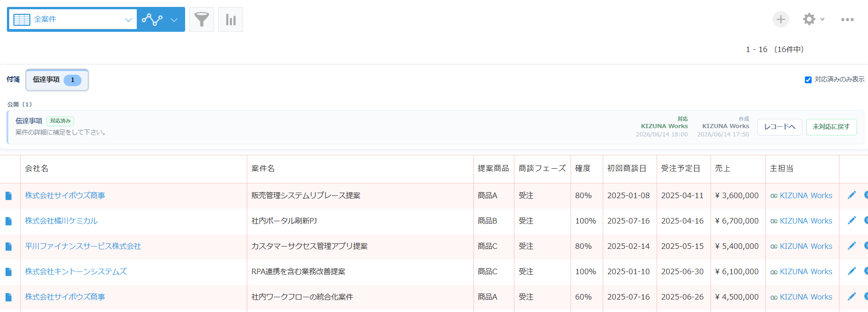Edit pencil icon for カスタマーサクセス管理アプリ提案 row

(x=852, y=246)
